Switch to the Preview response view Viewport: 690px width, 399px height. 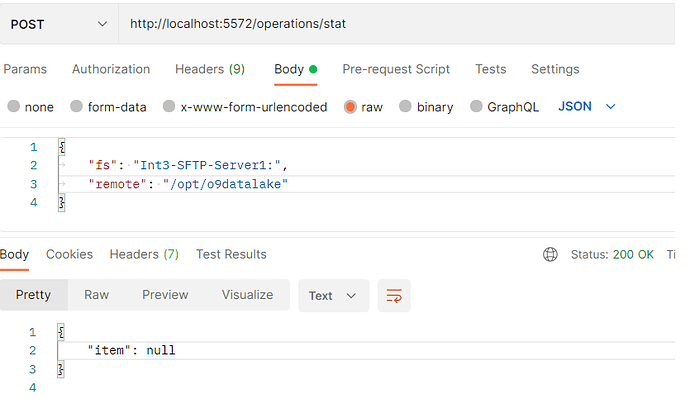pyautogui.click(x=165, y=295)
